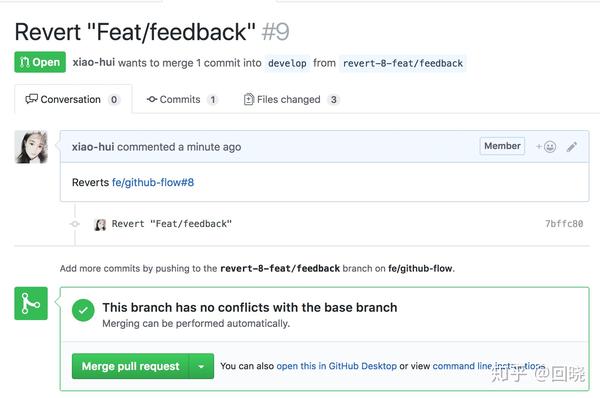Open the Files changed tab

point(292,100)
